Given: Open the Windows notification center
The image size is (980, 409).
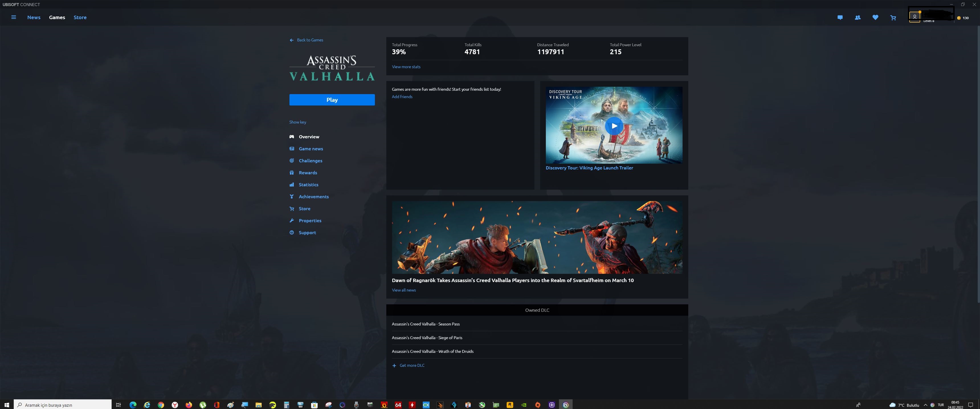Looking at the screenshot, I should [x=971, y=405].
